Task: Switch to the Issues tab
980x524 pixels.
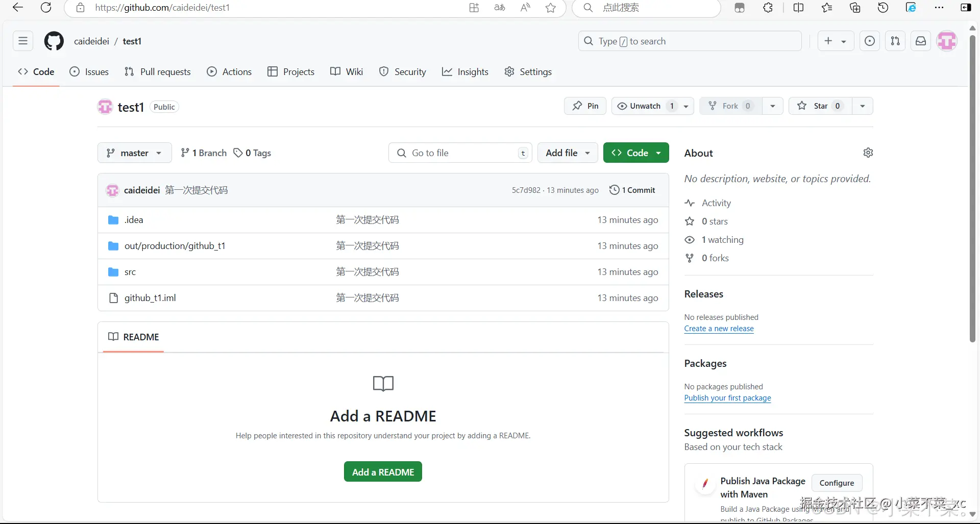Action: tap(89, 72)
